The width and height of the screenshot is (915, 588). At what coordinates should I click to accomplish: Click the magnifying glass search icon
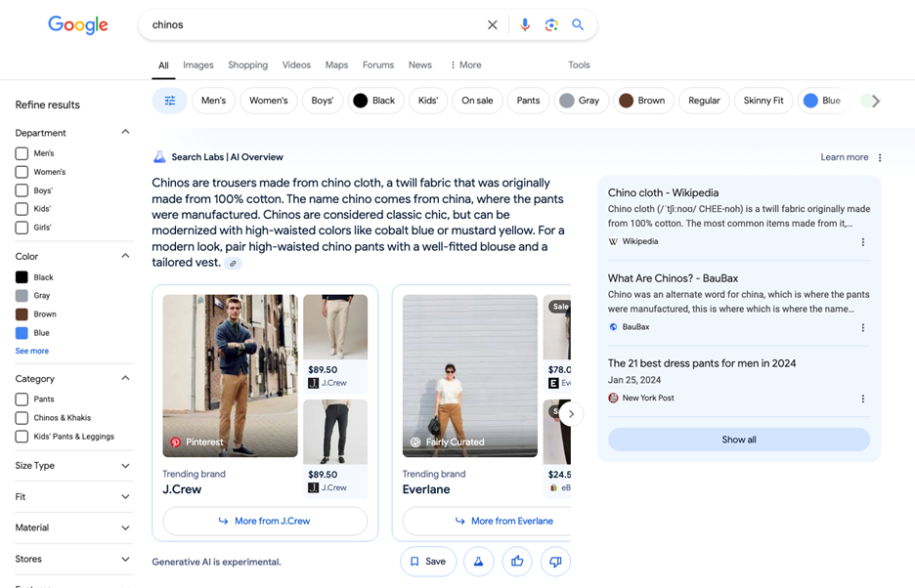(x=578, y=25)
